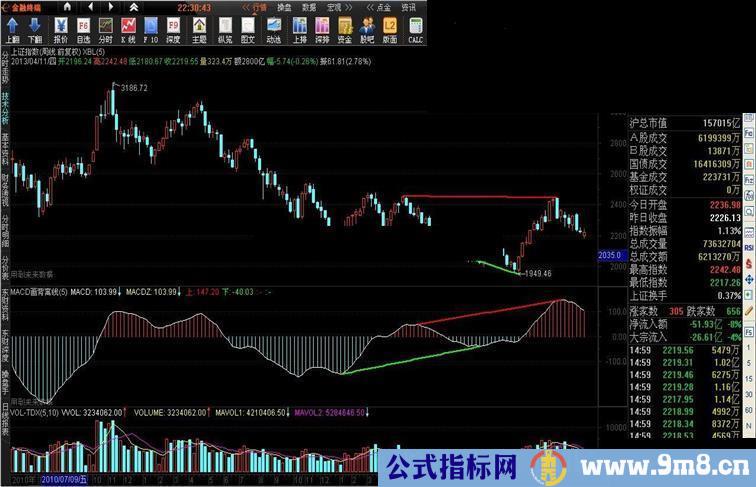The width and height of the screenshot is (756, 487).
Task: Open the 自选 F6 watchlist icon
Action: pyautogui.click(x=83, y=30)
